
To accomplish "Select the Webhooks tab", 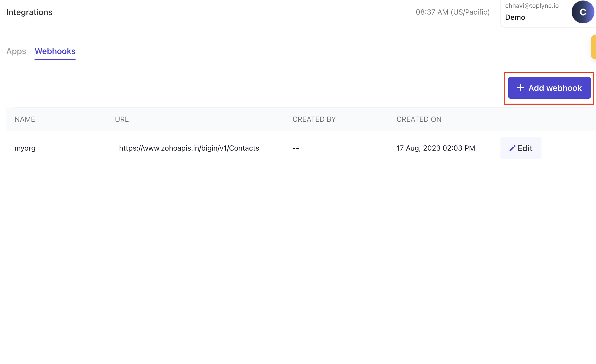I will [x=55, y=51].
